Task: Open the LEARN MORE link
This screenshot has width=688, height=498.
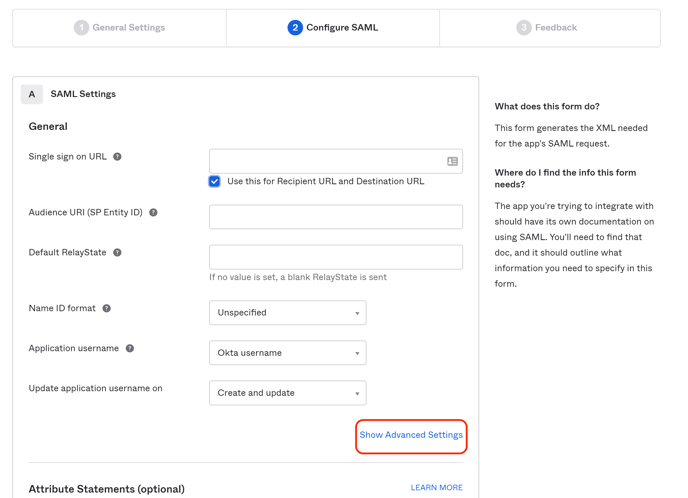Action: click(436, 488)
